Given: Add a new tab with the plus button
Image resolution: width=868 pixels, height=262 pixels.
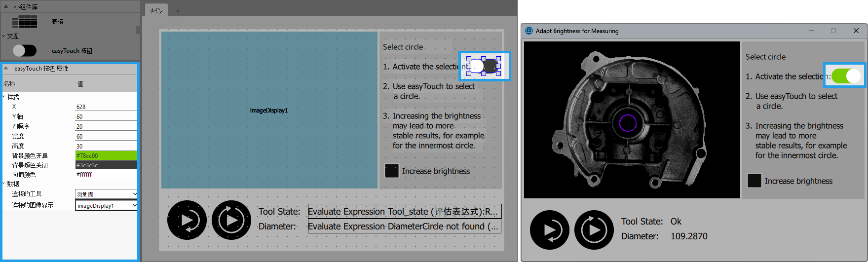Looking at the screenshot, I should (x=178, y=11).
